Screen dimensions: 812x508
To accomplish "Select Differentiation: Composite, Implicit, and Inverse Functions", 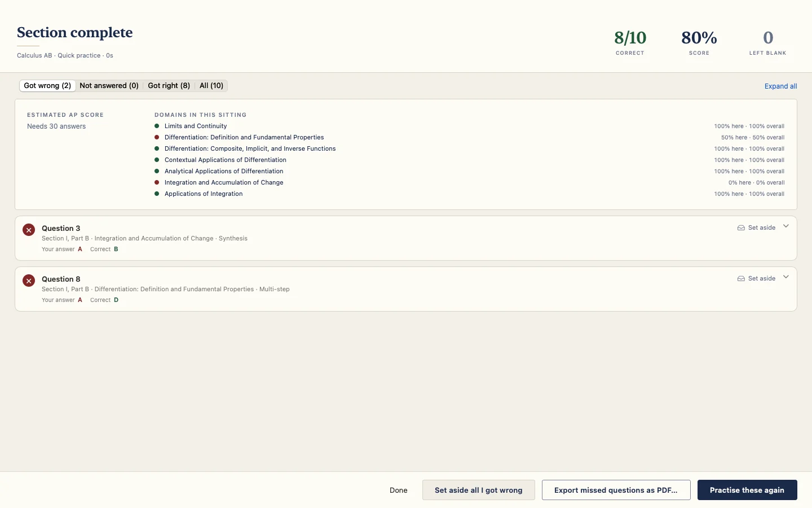I will (x=469, y=149).
